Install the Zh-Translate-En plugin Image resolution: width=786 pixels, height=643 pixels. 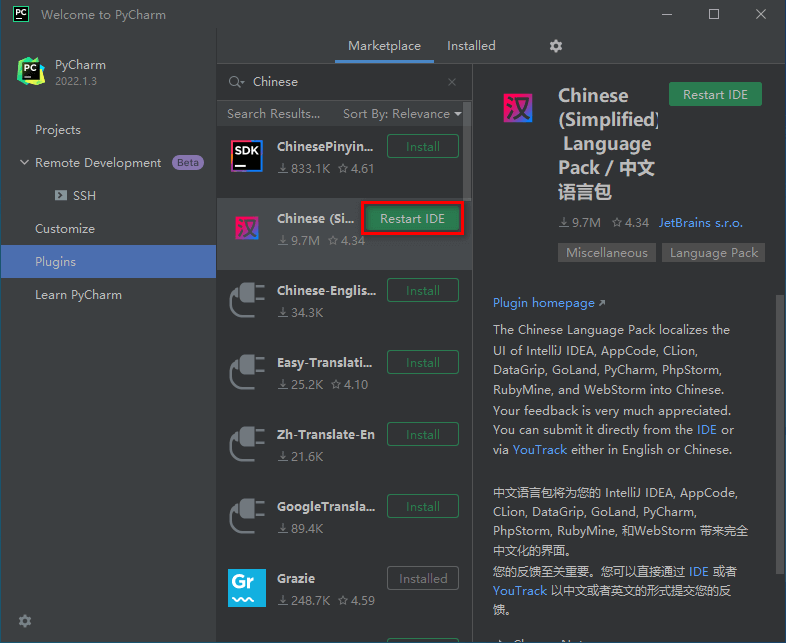[x=423, y=435]
